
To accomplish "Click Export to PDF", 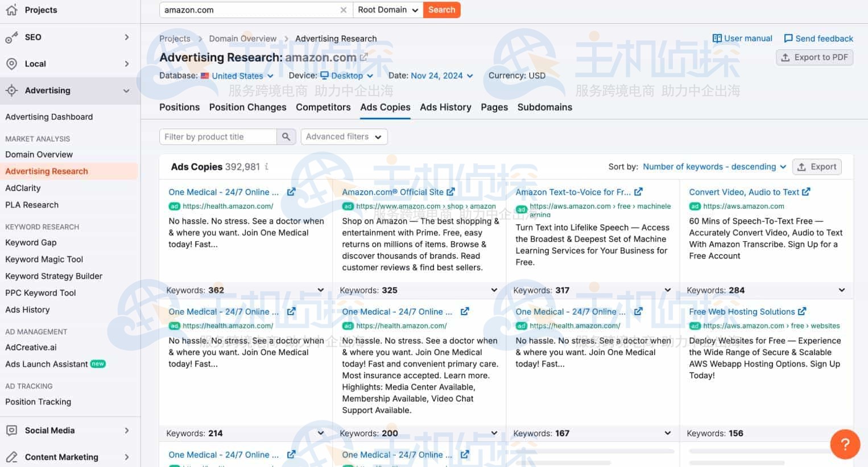I will coord(814,57).
